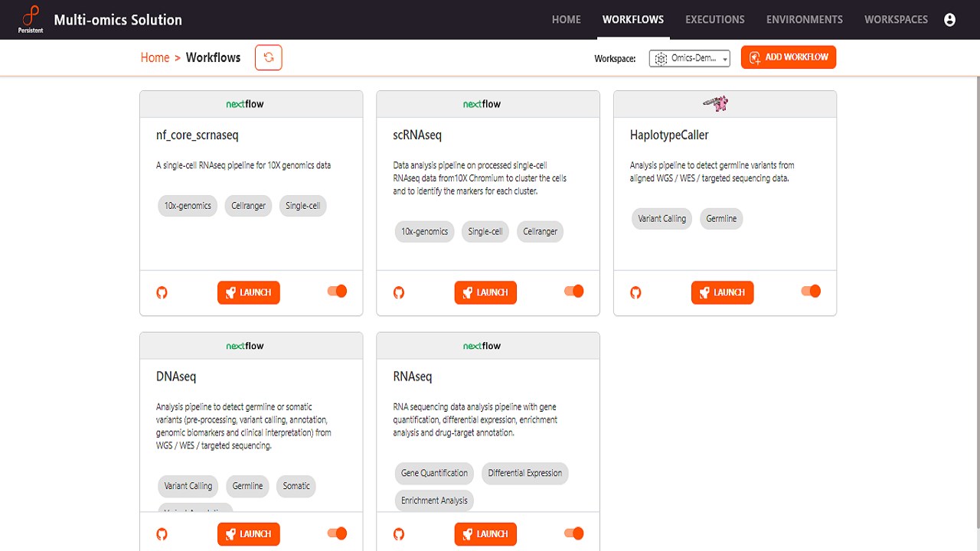Disable the DNAseq workflow toggle
The height and width of the screenshot is (551, 980).
point(337,533)
